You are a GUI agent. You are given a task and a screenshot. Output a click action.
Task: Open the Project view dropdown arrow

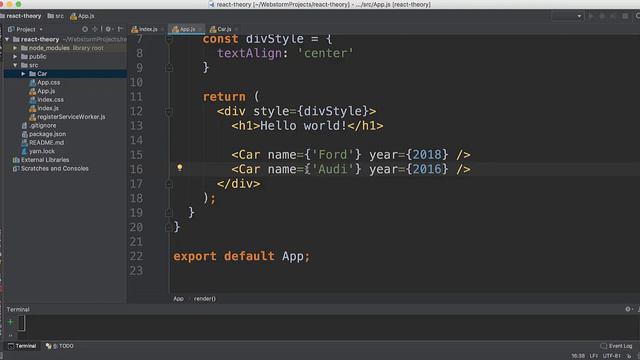(41, 29)
